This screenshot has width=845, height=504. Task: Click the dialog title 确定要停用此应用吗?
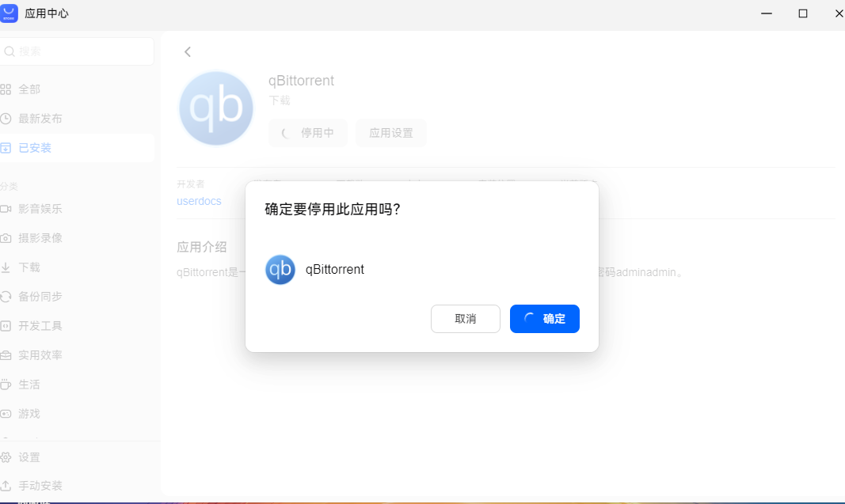pyautogui.click(x=333, y=210)
